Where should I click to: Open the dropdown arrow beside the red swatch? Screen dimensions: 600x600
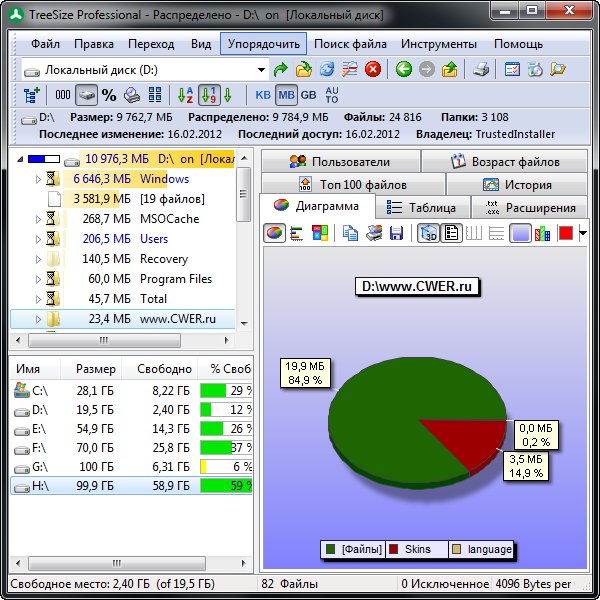(x=582, y=233)
